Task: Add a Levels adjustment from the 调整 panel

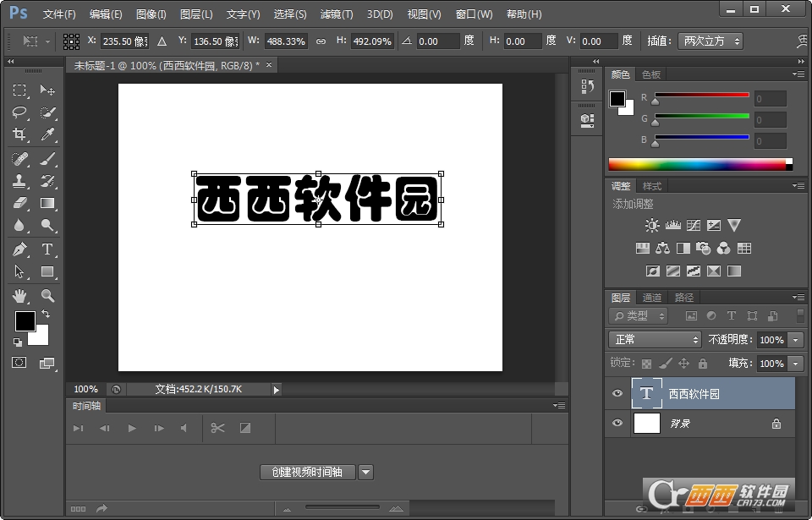Action: [x=673, y=225]
